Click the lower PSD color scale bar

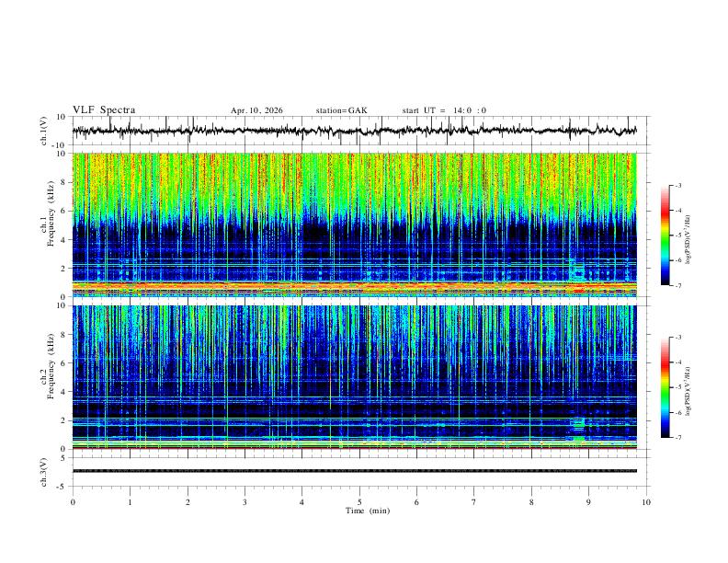coord(665,387)
